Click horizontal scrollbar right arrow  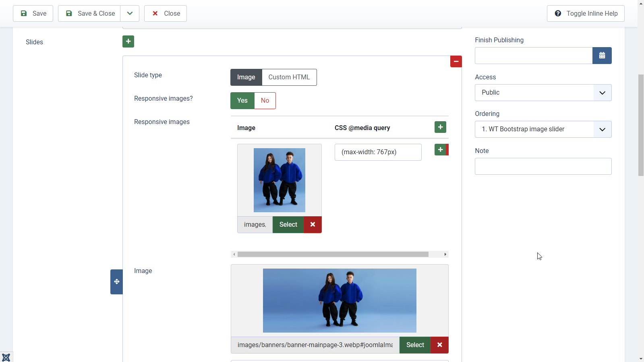tap(445, 254)
